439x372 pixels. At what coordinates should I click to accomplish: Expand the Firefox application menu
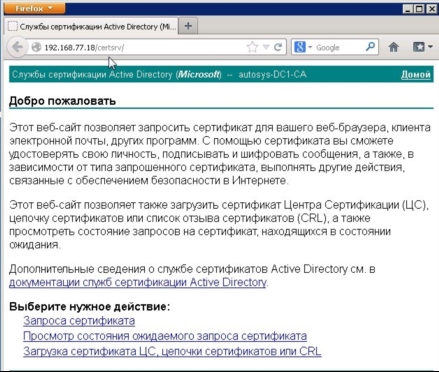point(34,8)
